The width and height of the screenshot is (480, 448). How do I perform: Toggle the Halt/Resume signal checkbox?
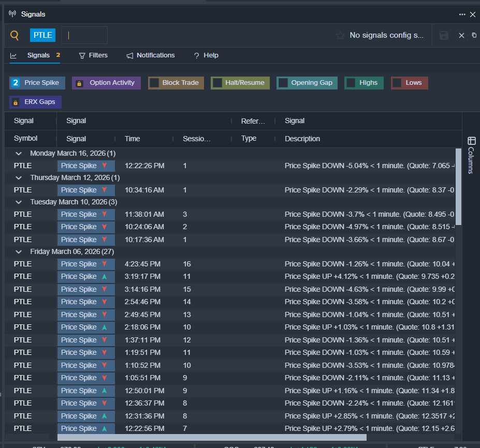coord(217,83)
